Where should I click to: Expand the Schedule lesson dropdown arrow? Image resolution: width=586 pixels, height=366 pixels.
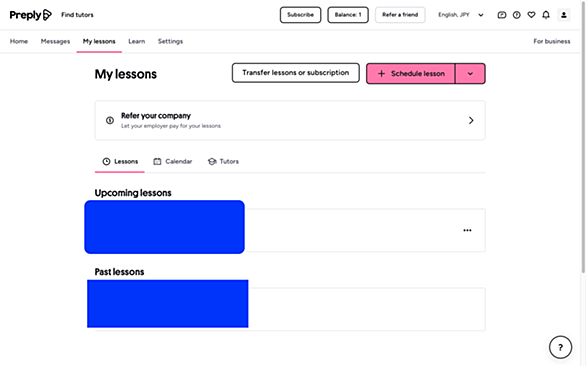tap(470, 74)
